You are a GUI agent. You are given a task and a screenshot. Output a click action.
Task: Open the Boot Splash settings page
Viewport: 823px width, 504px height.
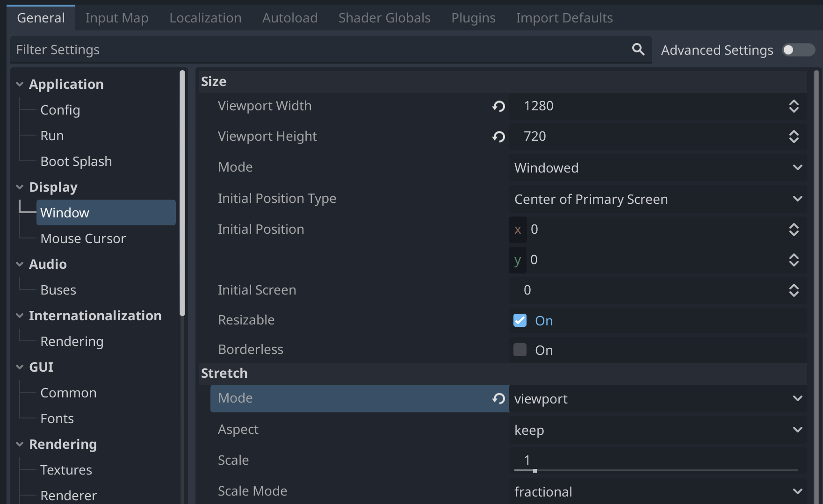(76, 161)
